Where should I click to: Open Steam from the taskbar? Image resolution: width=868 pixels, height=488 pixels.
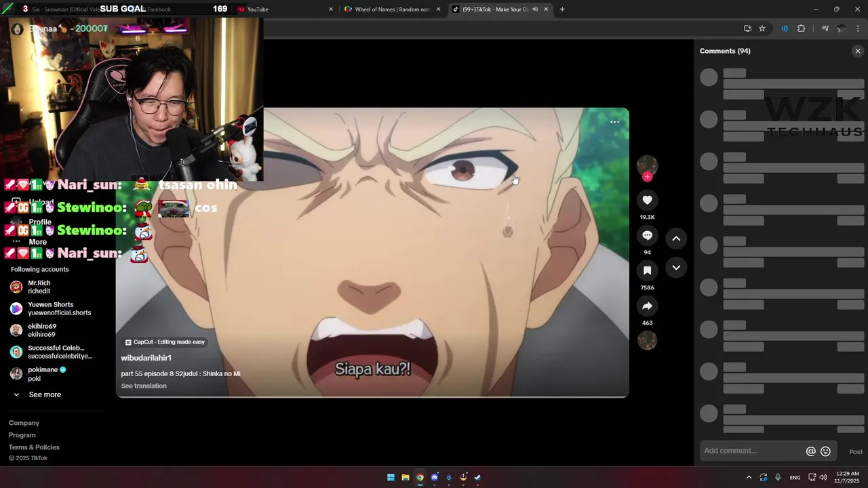(x=477, y=477)
